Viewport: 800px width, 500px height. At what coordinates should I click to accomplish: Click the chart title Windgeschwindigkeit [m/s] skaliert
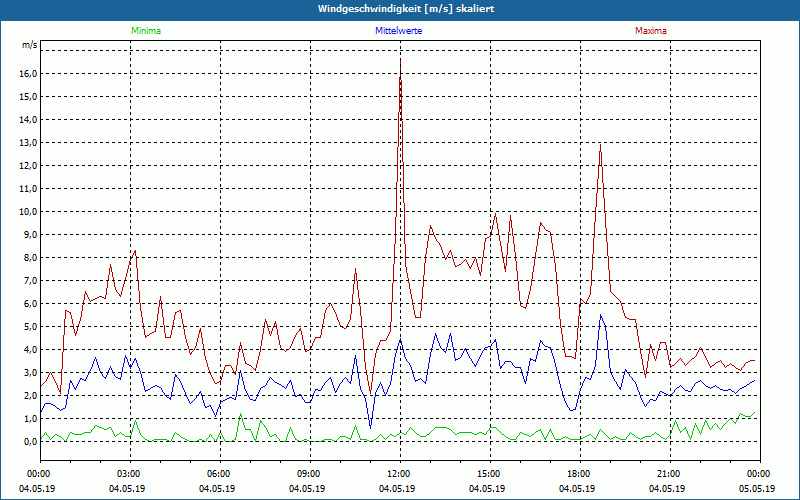(x=406, y=9)
